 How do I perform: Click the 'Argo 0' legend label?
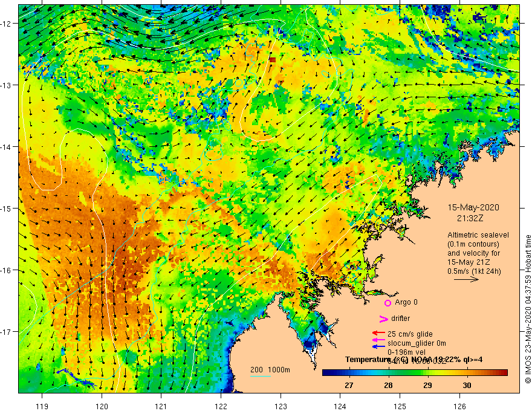pyautogui.click(x=406, y=302)
